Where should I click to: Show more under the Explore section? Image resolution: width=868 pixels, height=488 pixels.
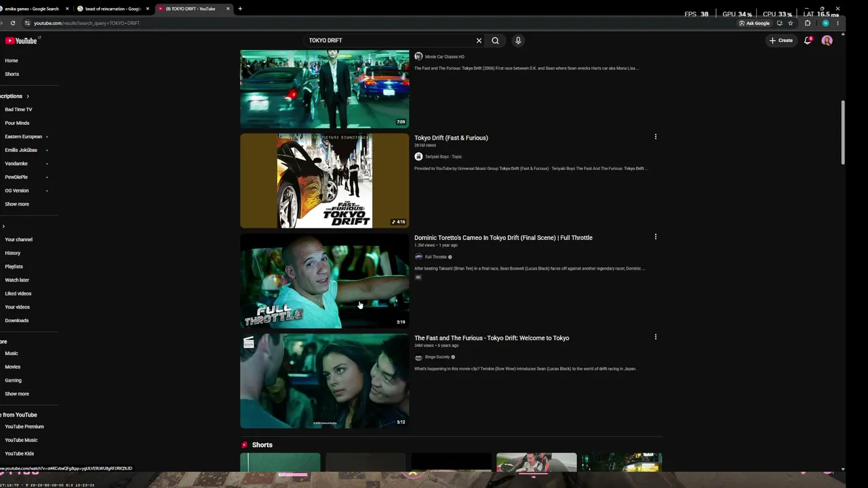click(x=17, y=394)
